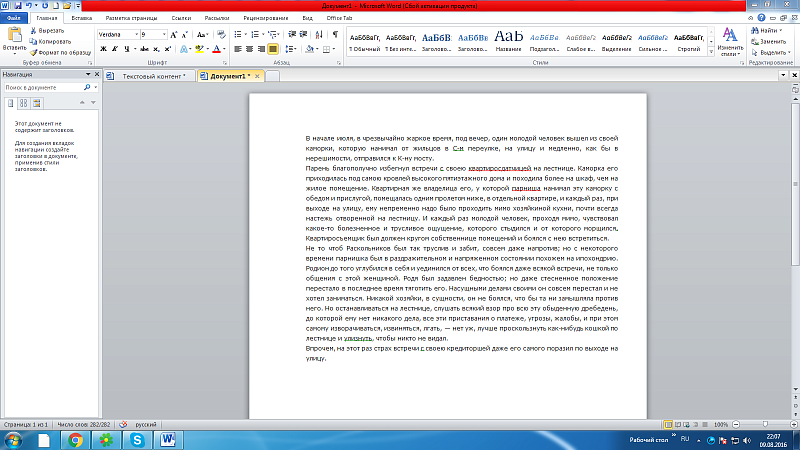Open the Файл tab
This screenshot has width=800, height=450.
tap(14, 18)
